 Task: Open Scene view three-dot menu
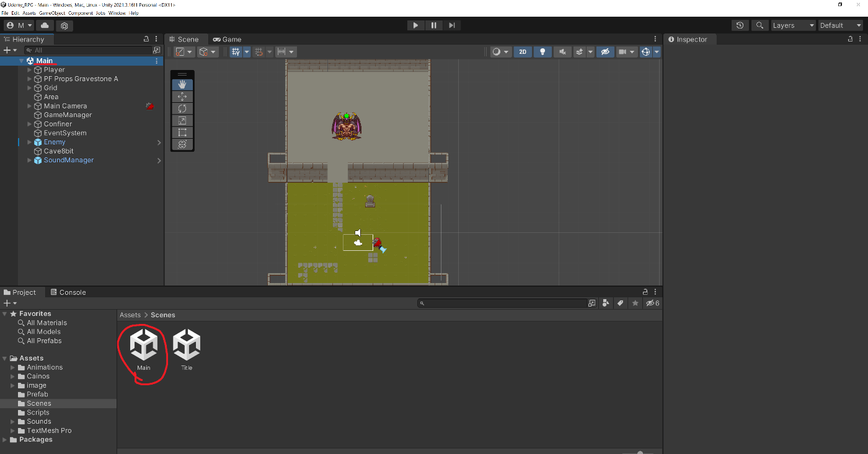[655, 39]
